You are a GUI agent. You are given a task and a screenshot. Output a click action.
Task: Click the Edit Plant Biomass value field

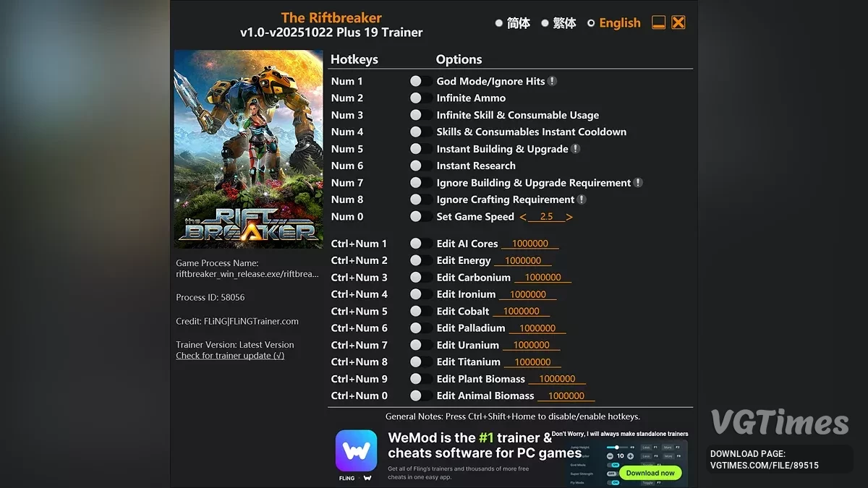point(557,379)
